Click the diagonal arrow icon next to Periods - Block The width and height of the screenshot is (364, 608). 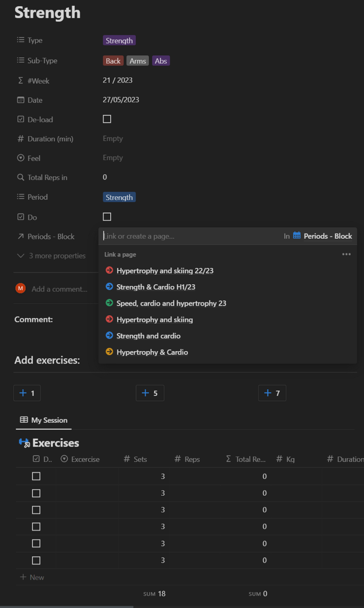click(x=19, y=236)
